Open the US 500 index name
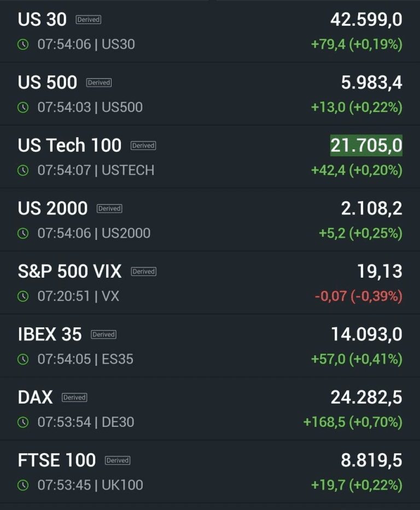Image resolution: width=420 pixels, height=510 pixels. [48, 82]
